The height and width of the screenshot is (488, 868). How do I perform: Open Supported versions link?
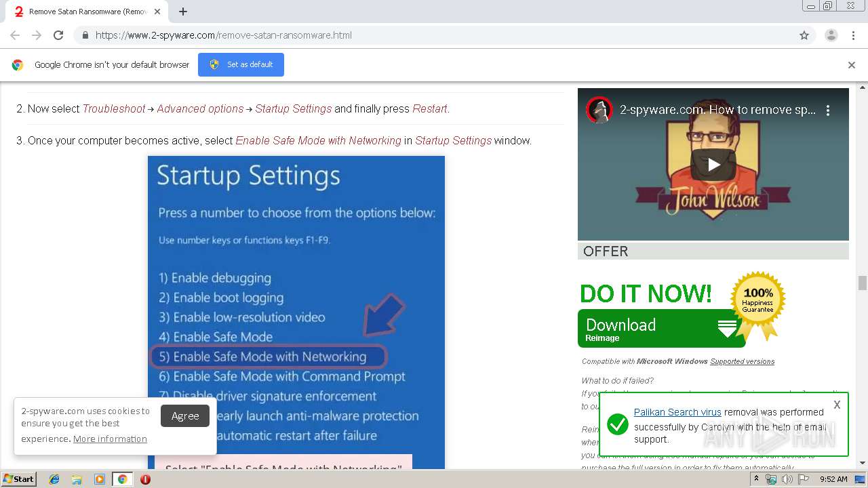point(742,361)
